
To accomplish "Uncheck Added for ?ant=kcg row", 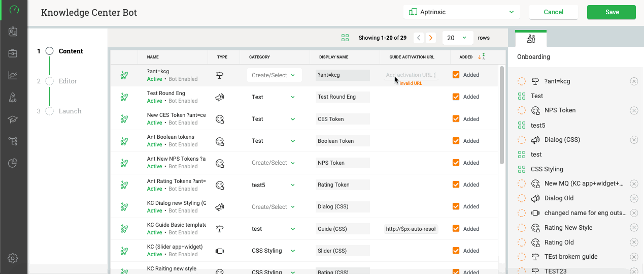I will pos(456,75).
